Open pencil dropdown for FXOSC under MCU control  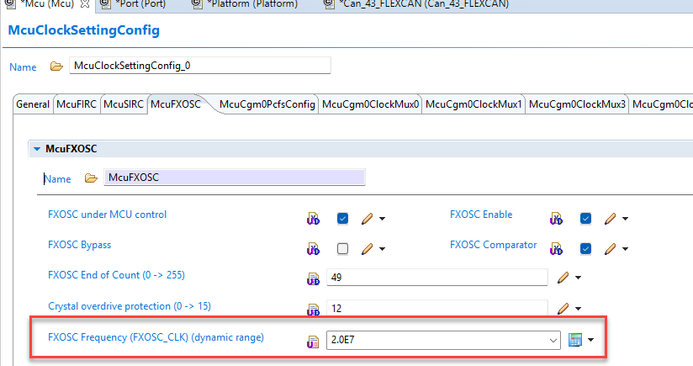coord(382,219)
